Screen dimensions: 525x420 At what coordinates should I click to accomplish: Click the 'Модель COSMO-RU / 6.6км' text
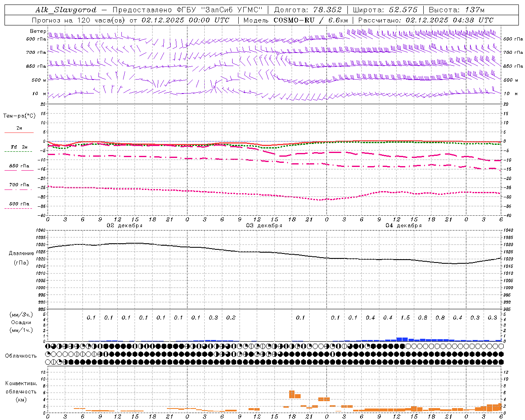tap(295, 20)
